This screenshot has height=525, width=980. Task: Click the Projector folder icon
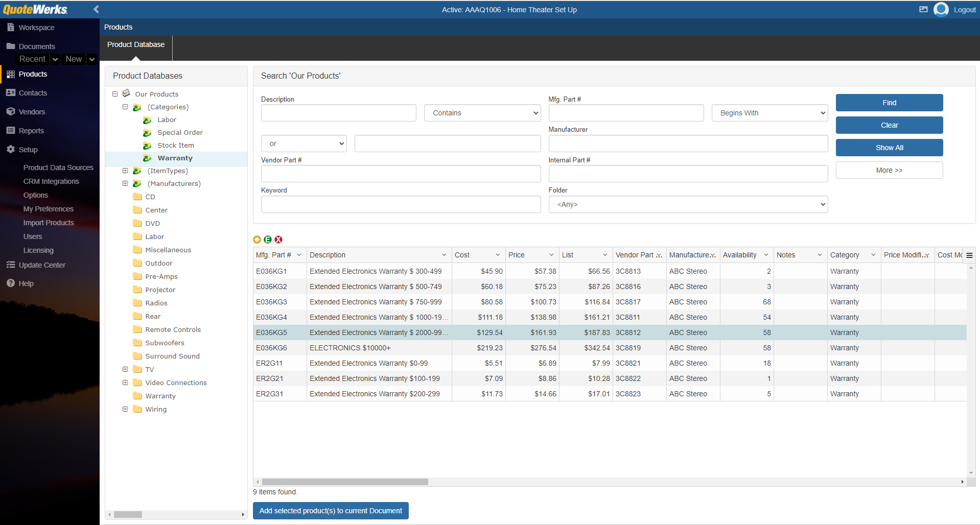coord(137,290)
